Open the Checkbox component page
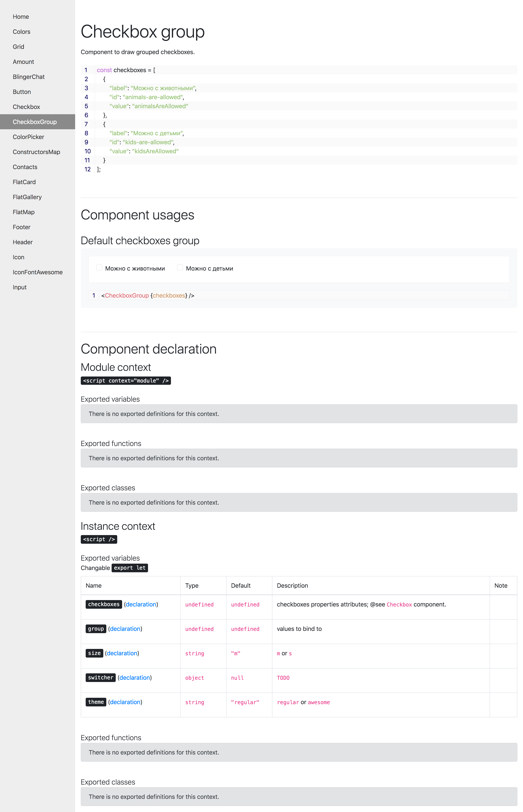523x812 pixels. tap(26, 107)
